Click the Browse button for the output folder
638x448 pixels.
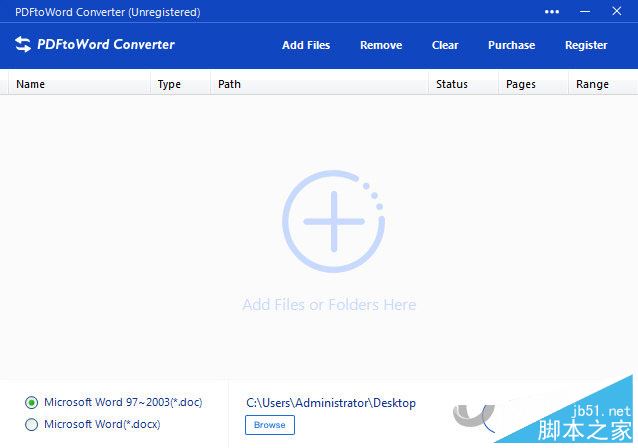click(x=270, y=425)
